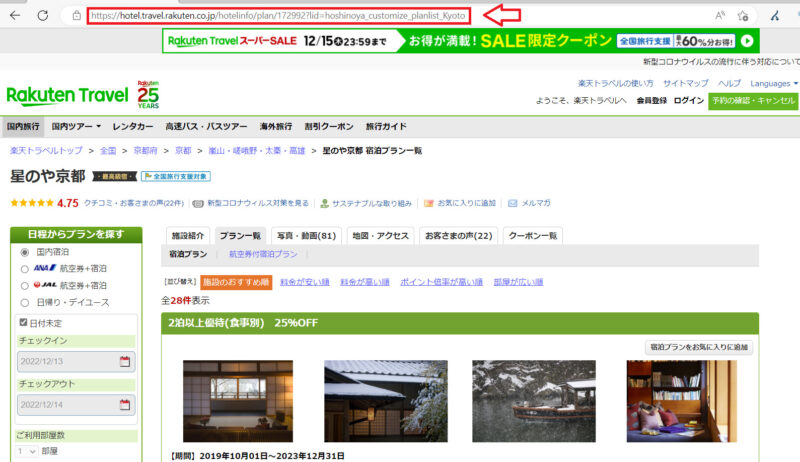800x462 pixels.
Task: Open check-in date calendar icon
Action: click(125, 361)
